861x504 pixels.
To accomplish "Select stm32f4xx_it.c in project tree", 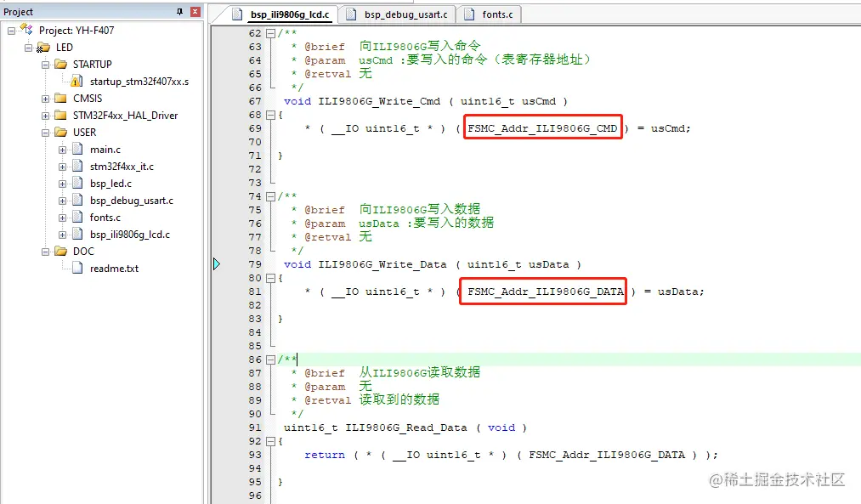I will coord(122,167).
